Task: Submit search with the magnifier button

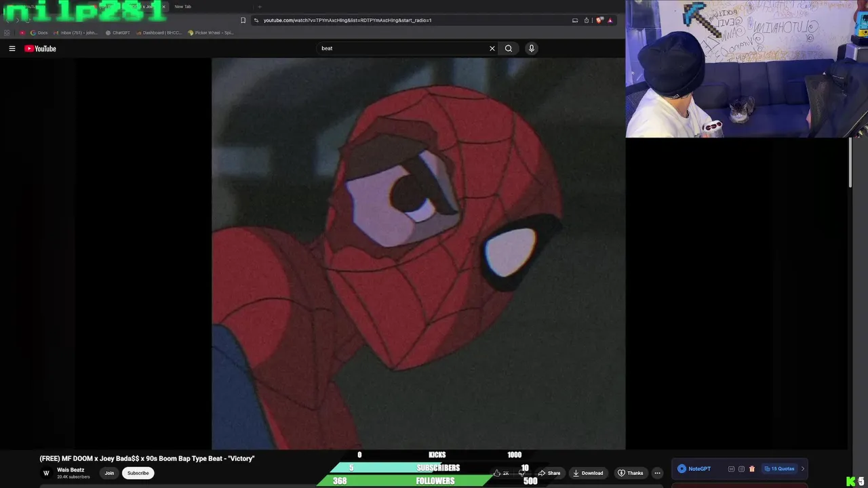Action: [x=509, y=48]
